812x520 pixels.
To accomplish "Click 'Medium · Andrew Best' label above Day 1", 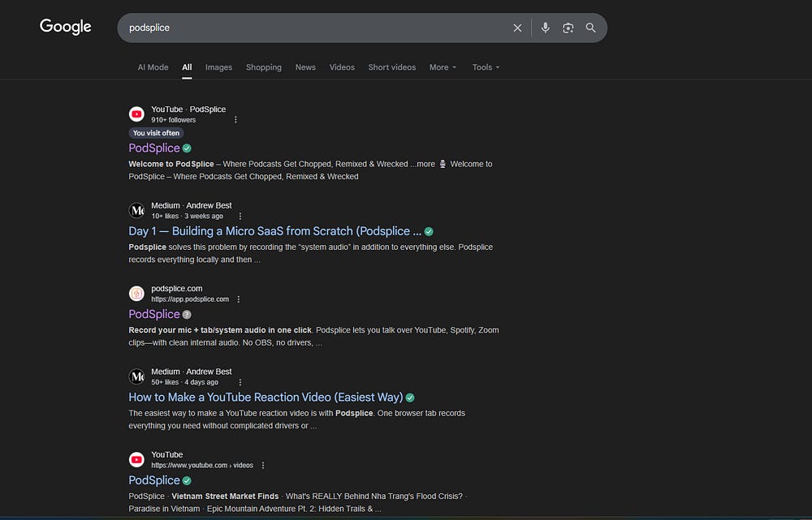I will coord(192,205).
